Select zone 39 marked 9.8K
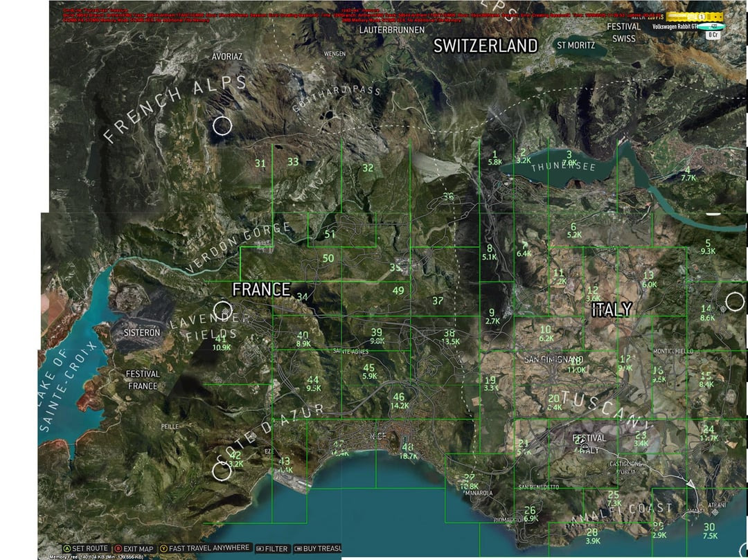 click(x=377, y=336)
